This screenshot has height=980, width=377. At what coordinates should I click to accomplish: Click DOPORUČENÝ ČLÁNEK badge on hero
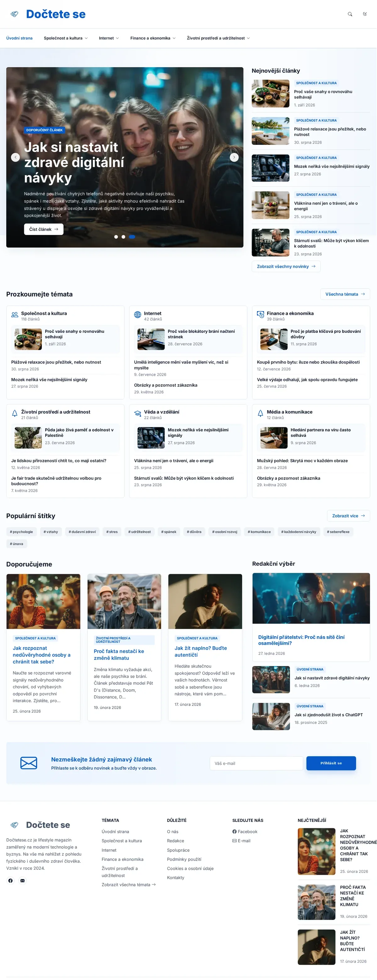click(45, 130)
